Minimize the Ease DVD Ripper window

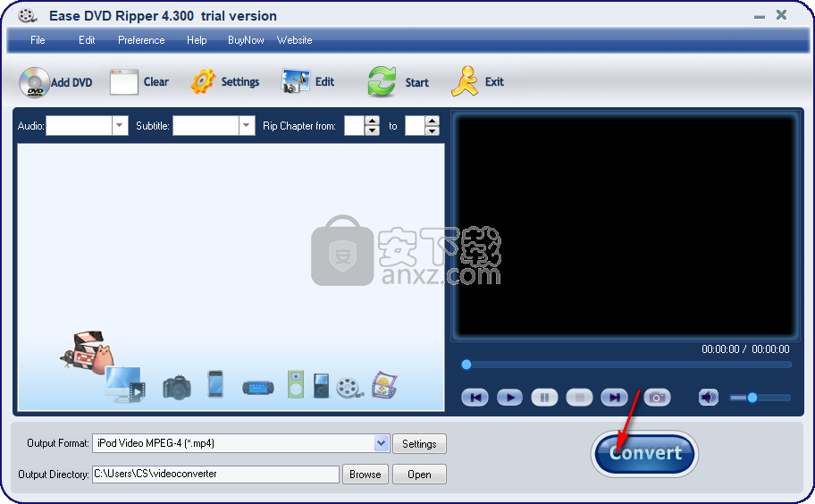[760, 16]
